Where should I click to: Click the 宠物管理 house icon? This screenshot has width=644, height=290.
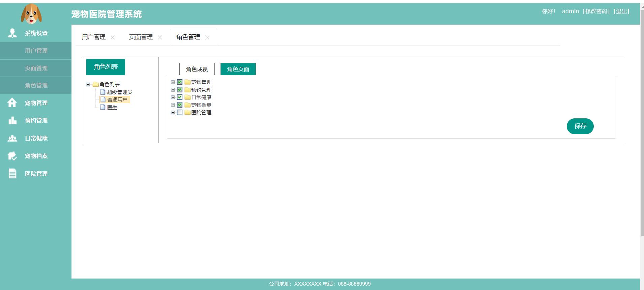(x=12, y=103)
